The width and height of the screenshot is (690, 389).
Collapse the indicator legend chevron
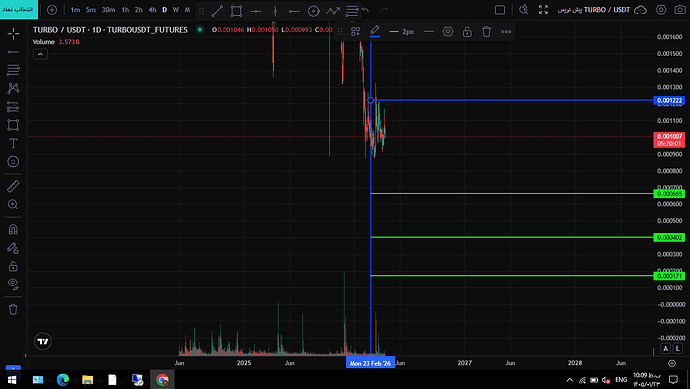coord(40,54)
